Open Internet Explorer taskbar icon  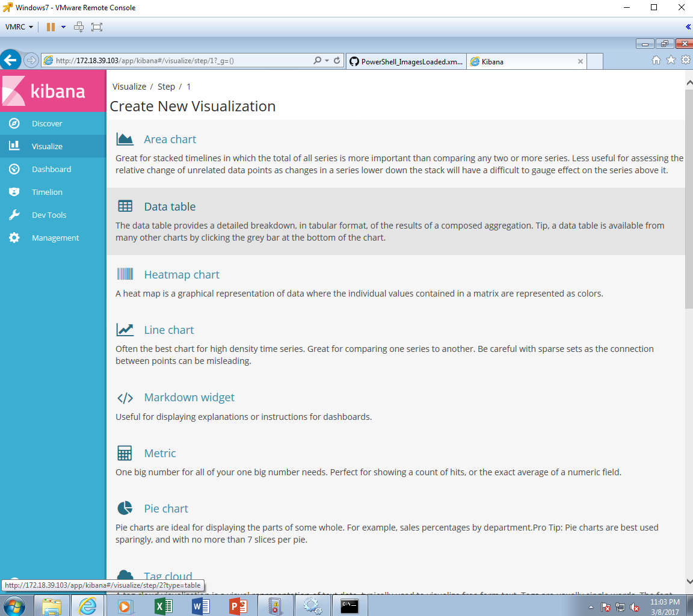click(87, 606)
